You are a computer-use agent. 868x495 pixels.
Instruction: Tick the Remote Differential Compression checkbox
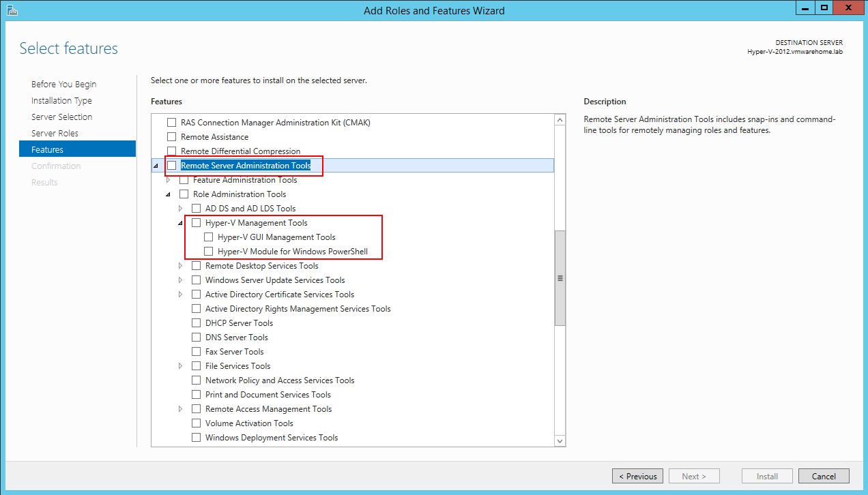172,151
